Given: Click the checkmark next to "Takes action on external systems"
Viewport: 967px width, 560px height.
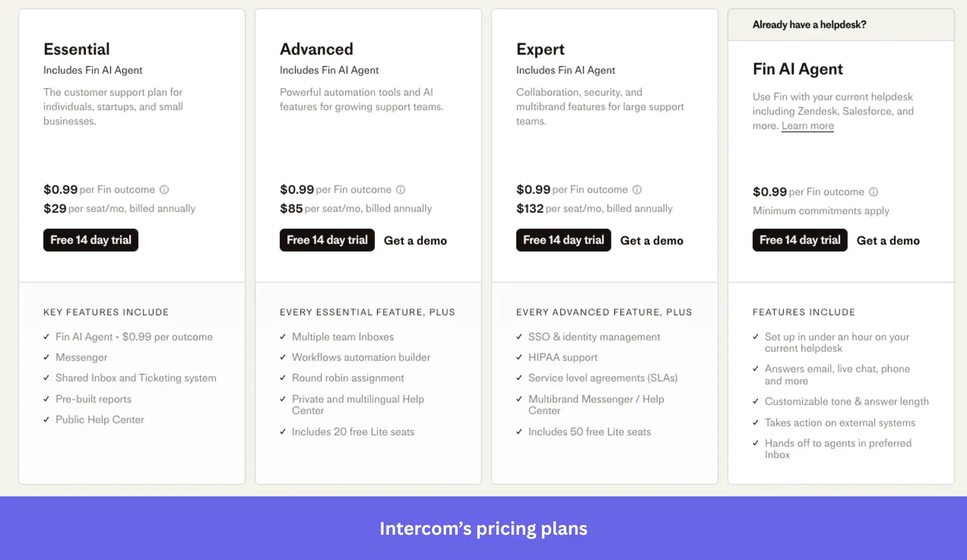Looking at the screenshot, I should [755, 423].
